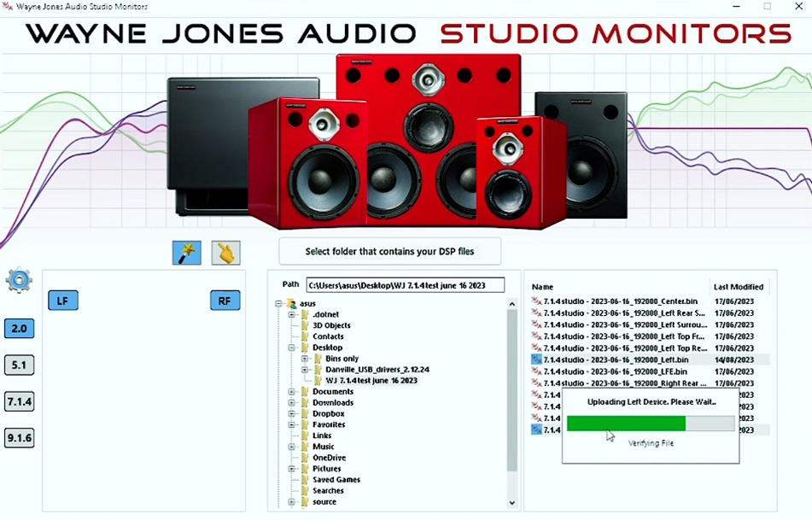The image size is (812, 520).
Task: Collapse the asus root node
Action: click(x=278, y=303)
